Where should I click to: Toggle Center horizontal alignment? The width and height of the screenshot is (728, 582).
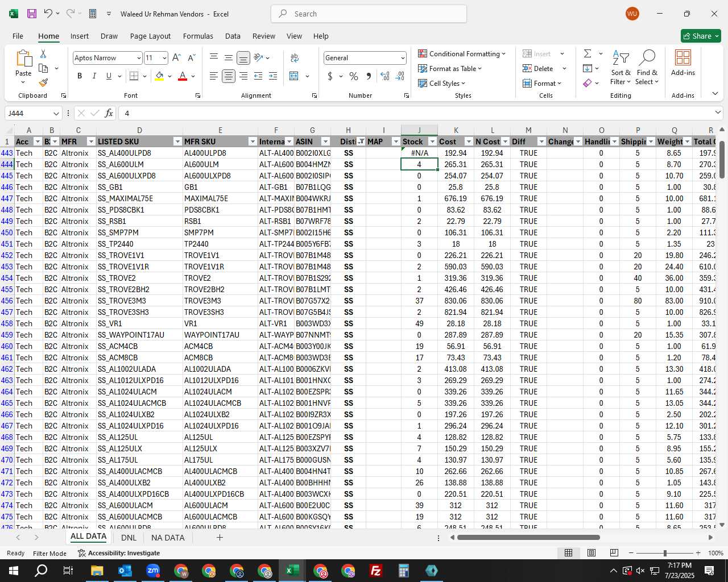click(229, 76)
